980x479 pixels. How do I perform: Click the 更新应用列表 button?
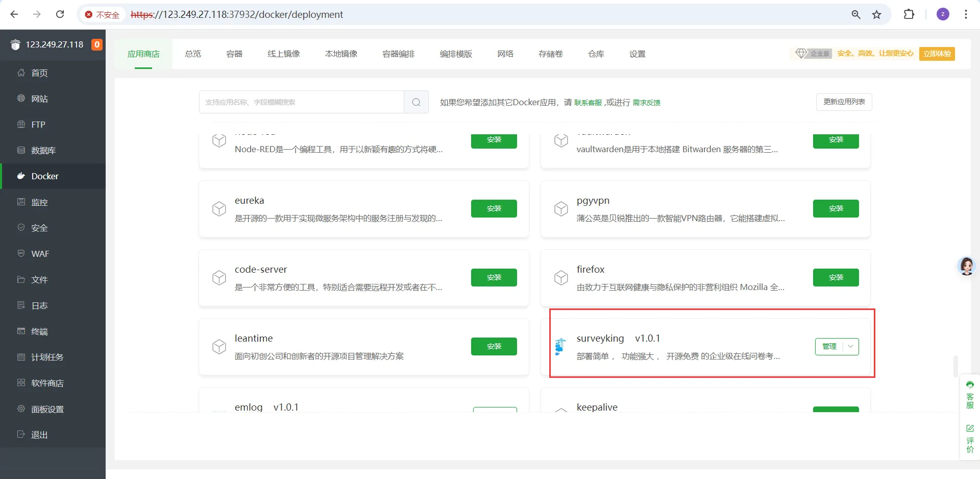844,102
